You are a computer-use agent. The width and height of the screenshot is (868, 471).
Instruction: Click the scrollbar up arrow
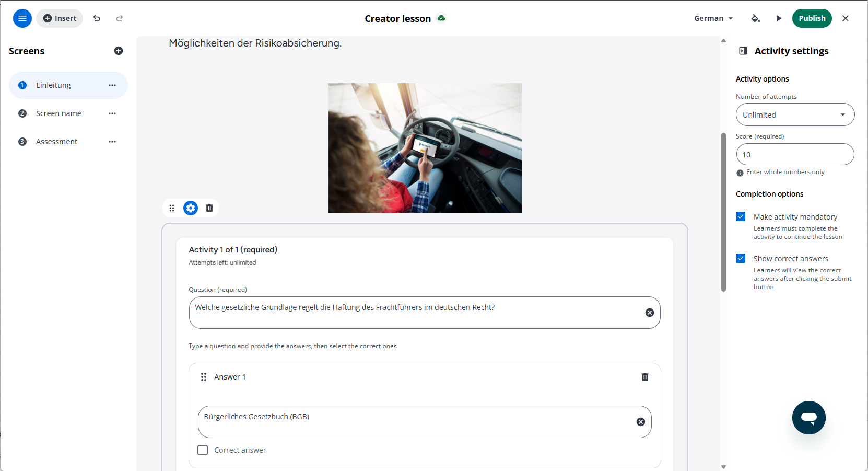[x=723, y=40]
